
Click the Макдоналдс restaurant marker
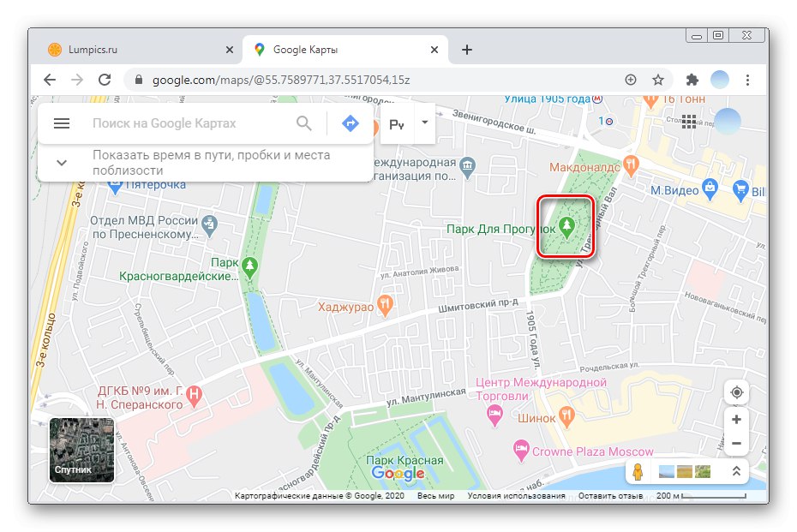point(631,165)
